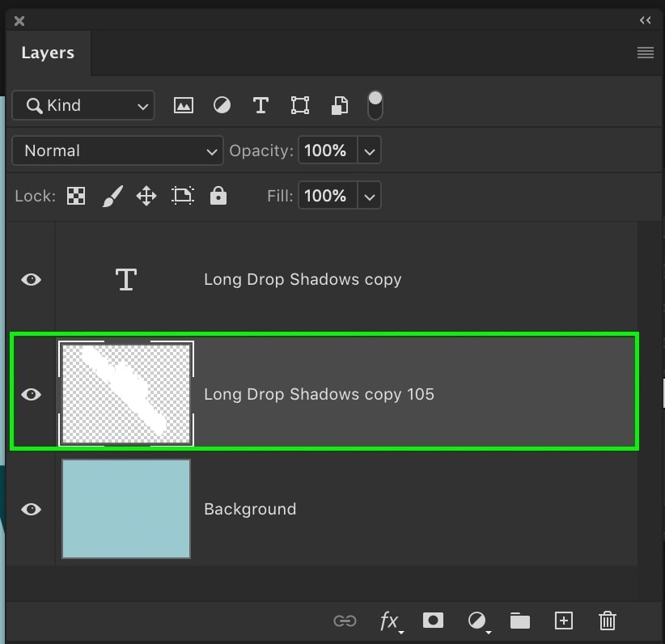Open the Opacity slider arrow
The width and height of the screenshot is (665, 644).
pos(370,150)
